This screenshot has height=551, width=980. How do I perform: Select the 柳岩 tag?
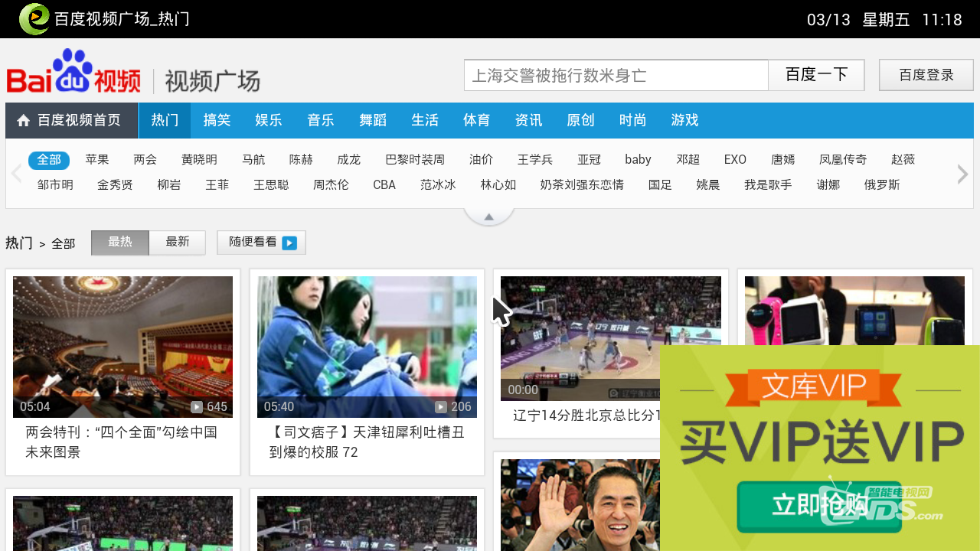169,184
